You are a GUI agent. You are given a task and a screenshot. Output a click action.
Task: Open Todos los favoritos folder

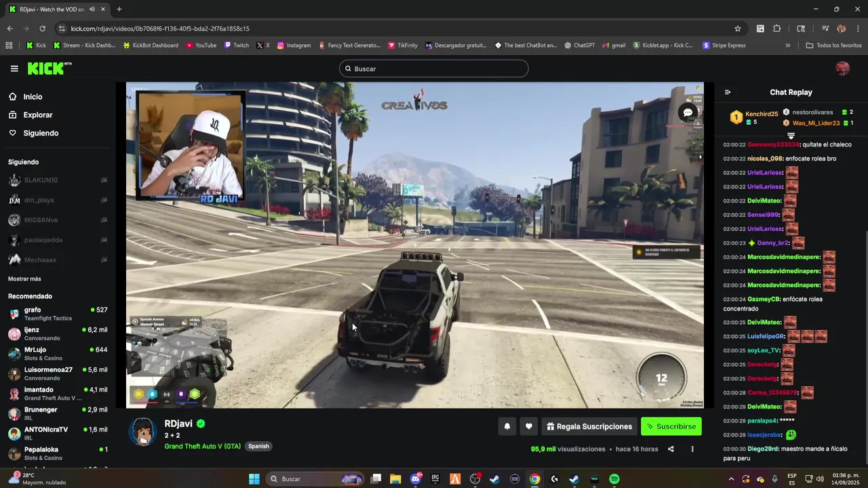click(x=833, y=45)
